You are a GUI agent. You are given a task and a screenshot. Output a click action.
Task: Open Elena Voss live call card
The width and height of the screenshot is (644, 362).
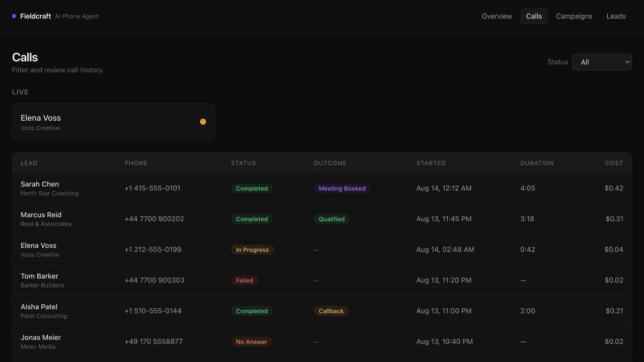113,122
